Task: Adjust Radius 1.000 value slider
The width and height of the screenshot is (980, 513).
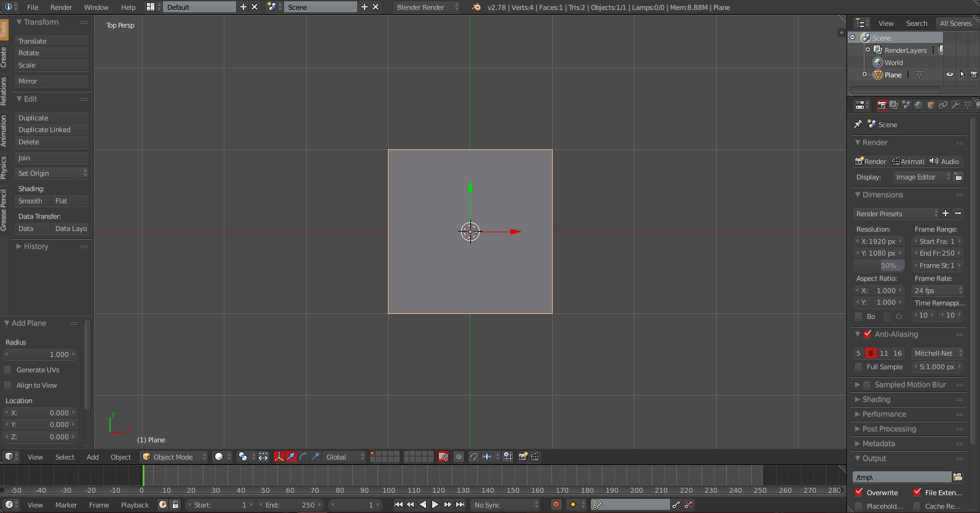Action: tap(41, 354)
